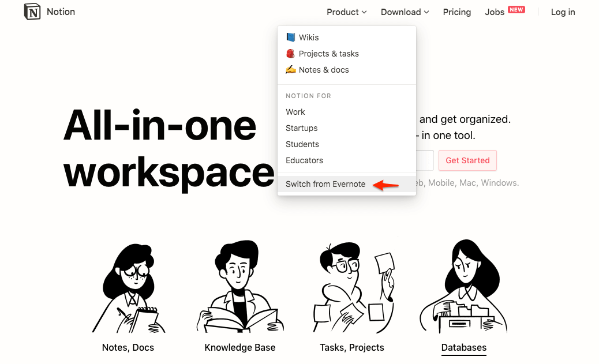Select the Tasks, Projects tab label

coord(352,348)
